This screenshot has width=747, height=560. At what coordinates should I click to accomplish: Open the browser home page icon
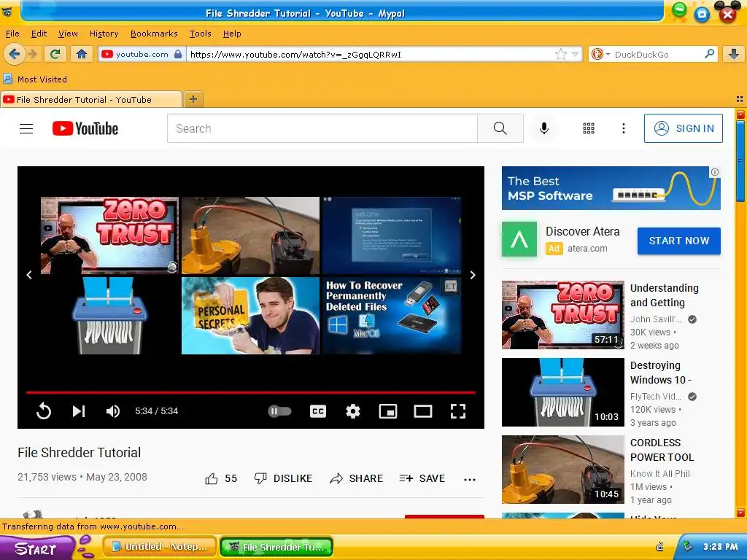pos(82,54)
